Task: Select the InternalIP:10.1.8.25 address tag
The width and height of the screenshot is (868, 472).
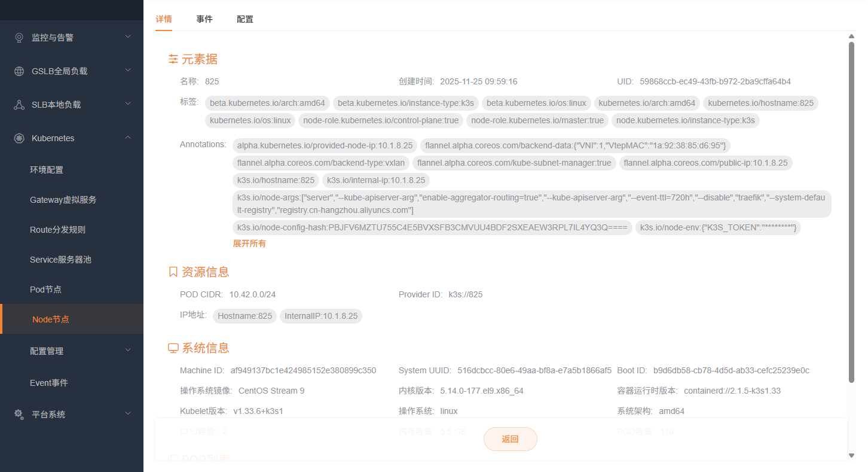Action: (321, 316)
